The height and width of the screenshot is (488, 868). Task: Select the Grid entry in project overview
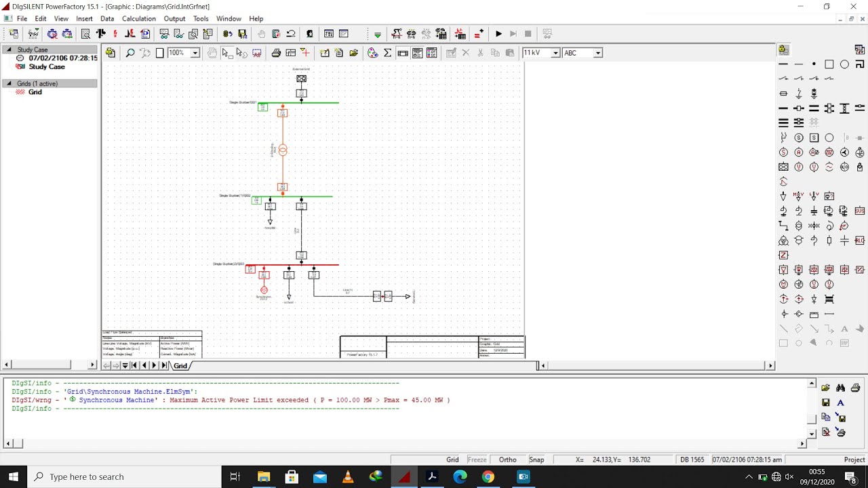35,92
